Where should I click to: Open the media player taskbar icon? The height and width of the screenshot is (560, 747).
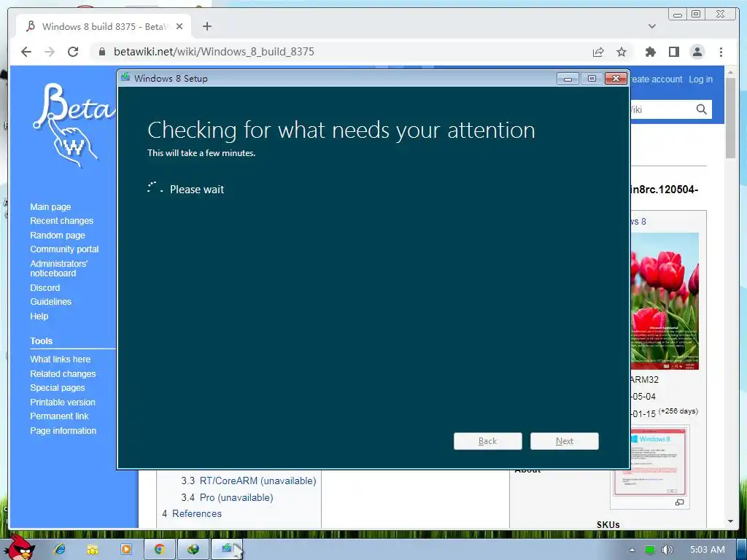pyautogui.click(x=125, y=550)
